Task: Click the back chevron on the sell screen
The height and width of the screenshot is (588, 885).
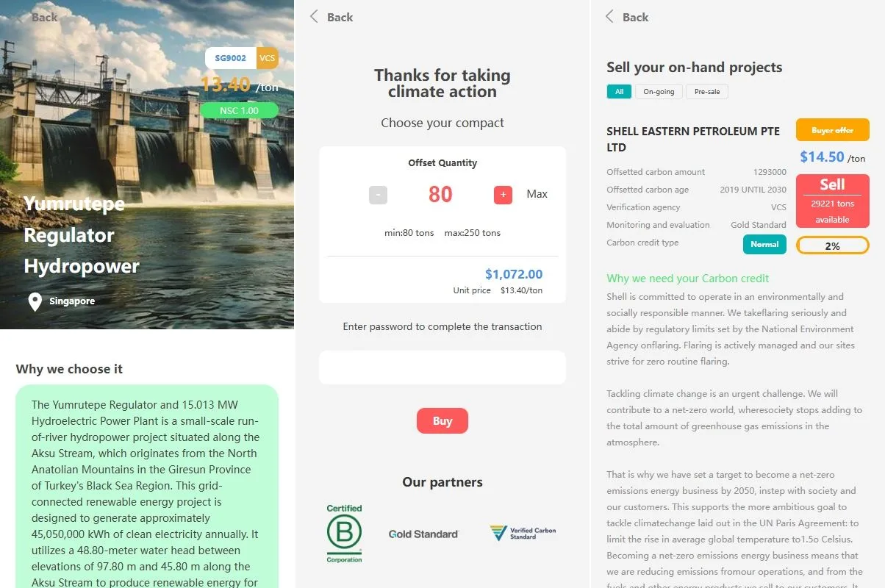Action: [x=609, y=17]
